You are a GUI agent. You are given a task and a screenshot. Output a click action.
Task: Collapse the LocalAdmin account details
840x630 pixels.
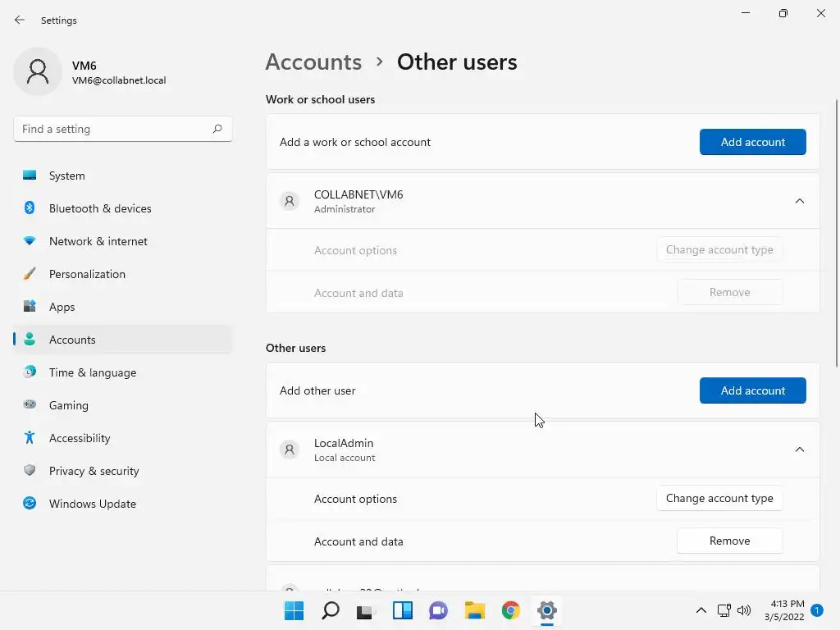799,450
